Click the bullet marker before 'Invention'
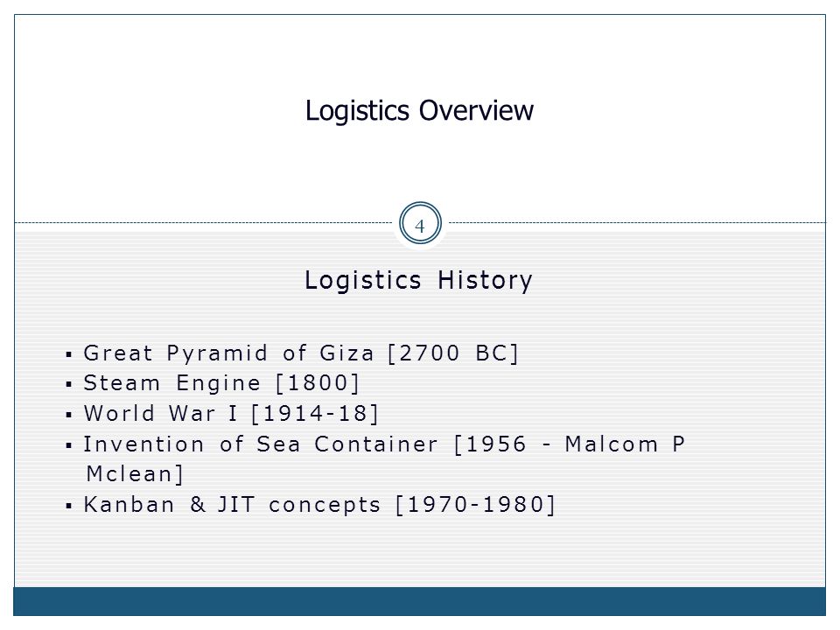The height and width of the screenshot is (630, 840). [68, 445]
